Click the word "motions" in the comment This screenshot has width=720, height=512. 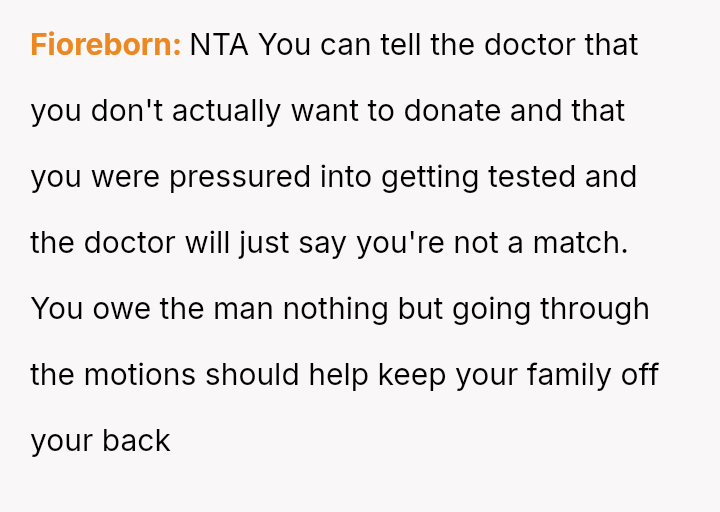point(140,375)
